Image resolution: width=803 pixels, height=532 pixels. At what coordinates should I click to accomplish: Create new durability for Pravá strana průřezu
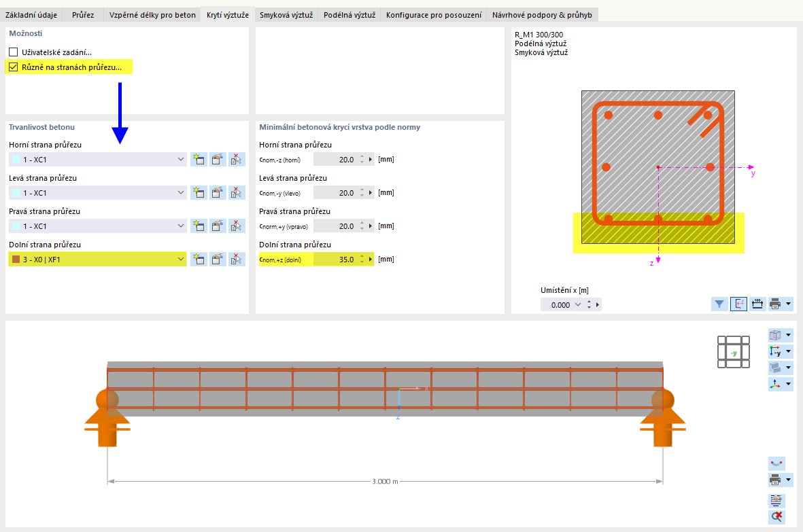point(199,226)
